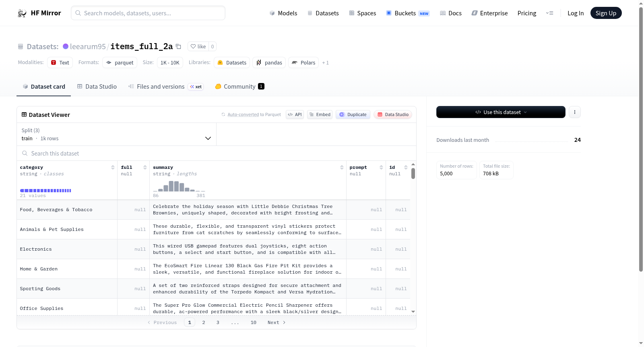Switch to the Data Studio tab

[97, 86]
